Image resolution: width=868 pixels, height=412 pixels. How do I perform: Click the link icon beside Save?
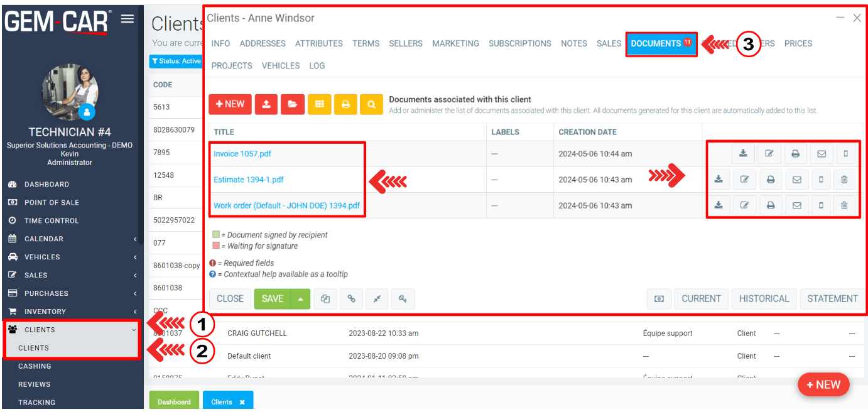point(351,299)
